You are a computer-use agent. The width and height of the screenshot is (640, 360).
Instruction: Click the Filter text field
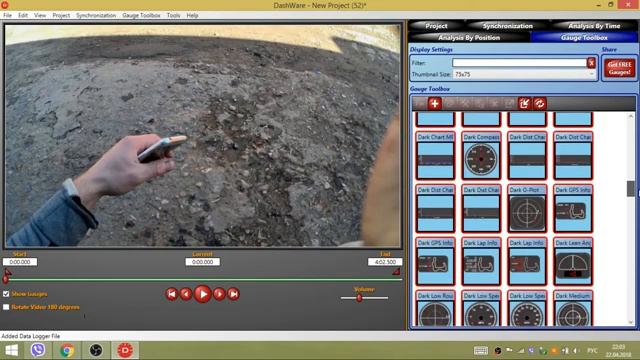pyautogui.click(x=520, y=63)
